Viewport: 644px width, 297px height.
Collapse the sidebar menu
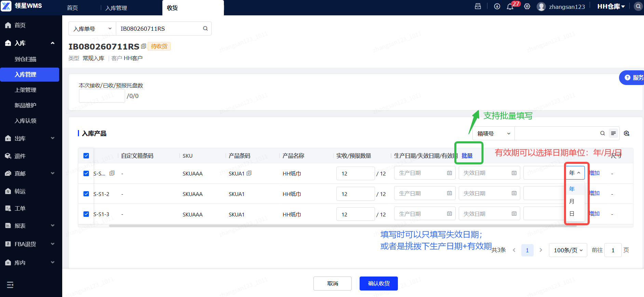click(10, 285)
